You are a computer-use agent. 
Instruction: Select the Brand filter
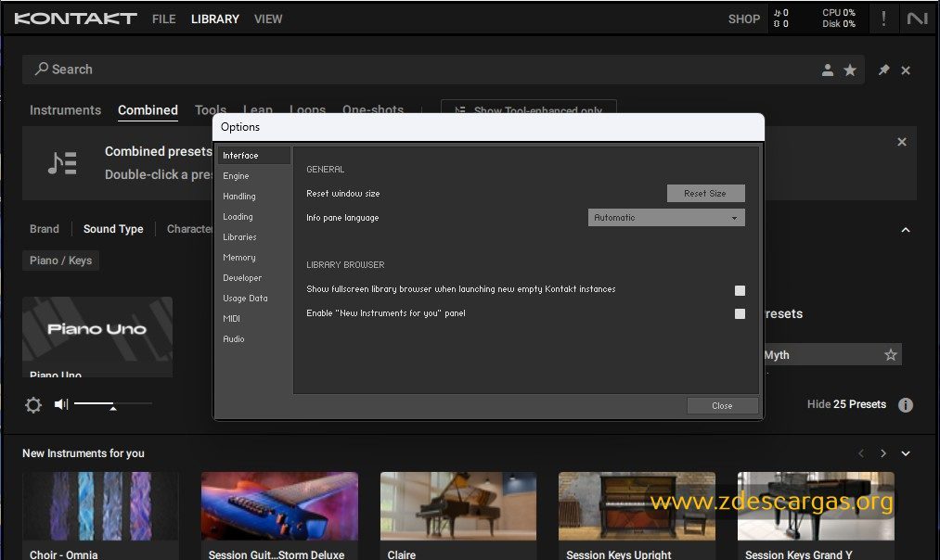click(x=45, y=229)
